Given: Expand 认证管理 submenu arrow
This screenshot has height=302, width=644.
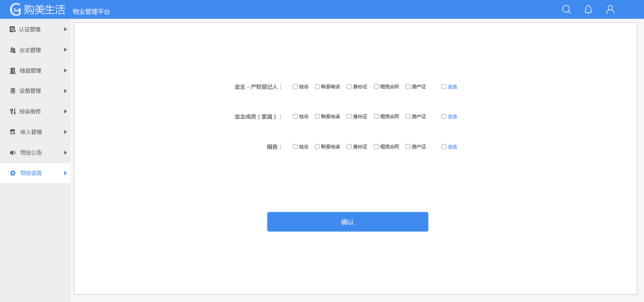Looking at the screenshot, I should [65, 29].
